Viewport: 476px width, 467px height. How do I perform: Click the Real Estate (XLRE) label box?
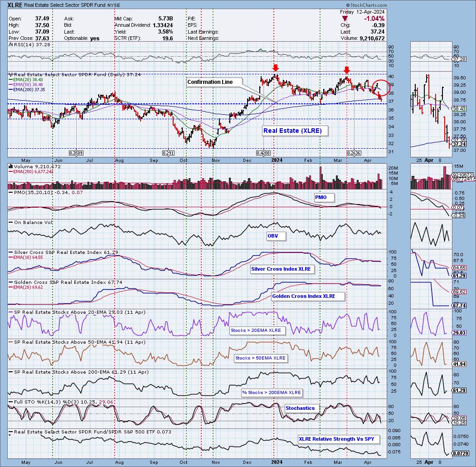pyautogui.click(x=295, y=131)
